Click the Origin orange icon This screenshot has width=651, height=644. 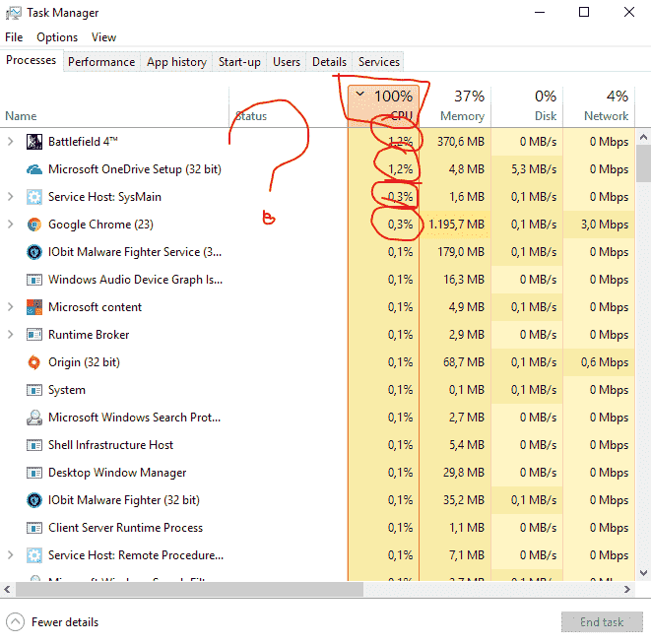tap(34, 362)
